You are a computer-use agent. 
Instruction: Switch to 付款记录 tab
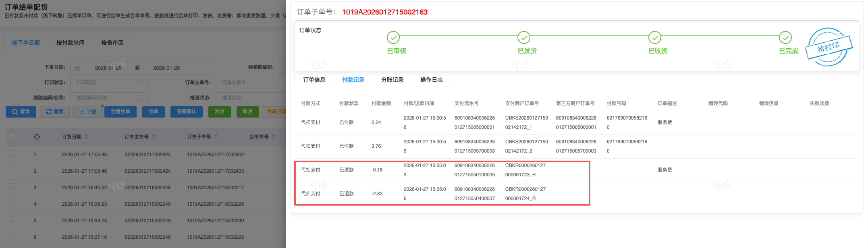click(353, 80)
